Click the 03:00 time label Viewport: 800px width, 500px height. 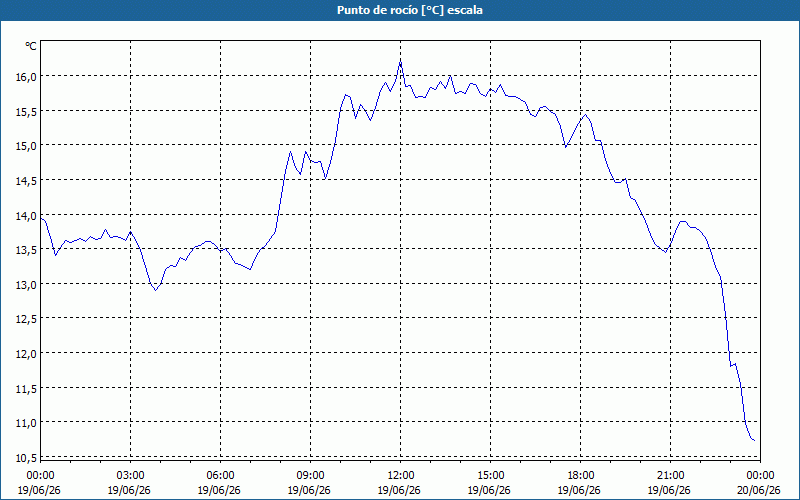coord(130,476)
